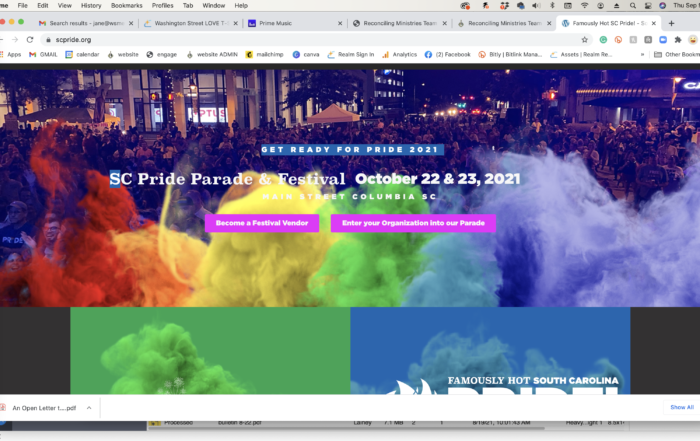The image size is (700, 441).
Task: Open the calendar bookmark
Action: pos(82,54)
